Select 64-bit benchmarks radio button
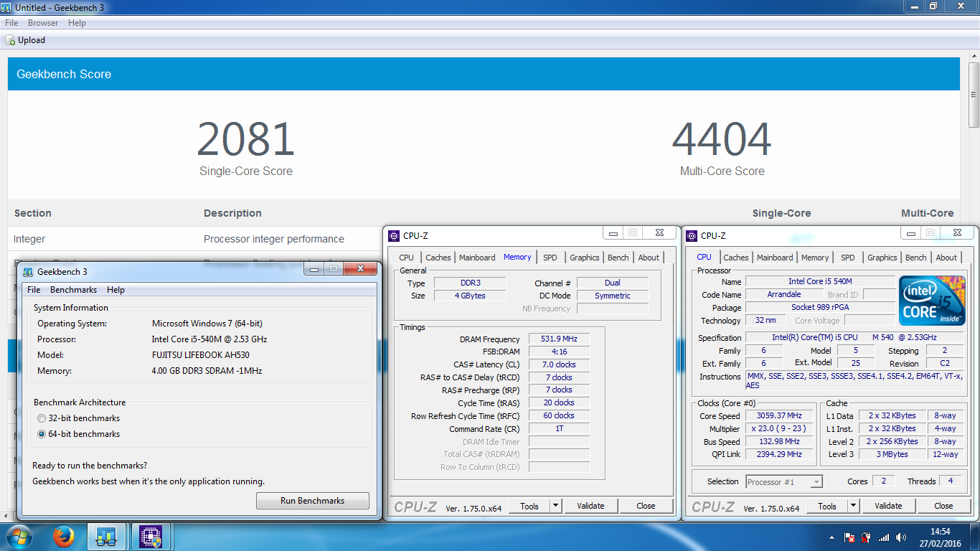 coord(42,434)
